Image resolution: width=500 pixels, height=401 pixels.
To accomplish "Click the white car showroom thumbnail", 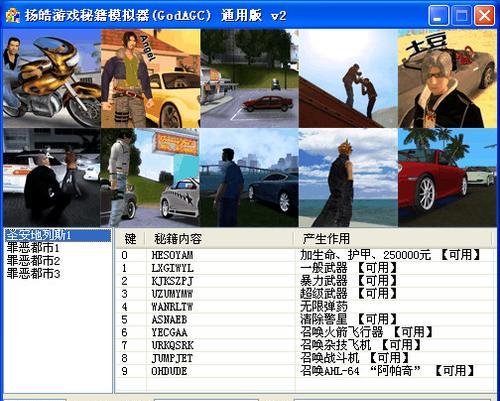I will pyautogui.click(x=52, y=178).
